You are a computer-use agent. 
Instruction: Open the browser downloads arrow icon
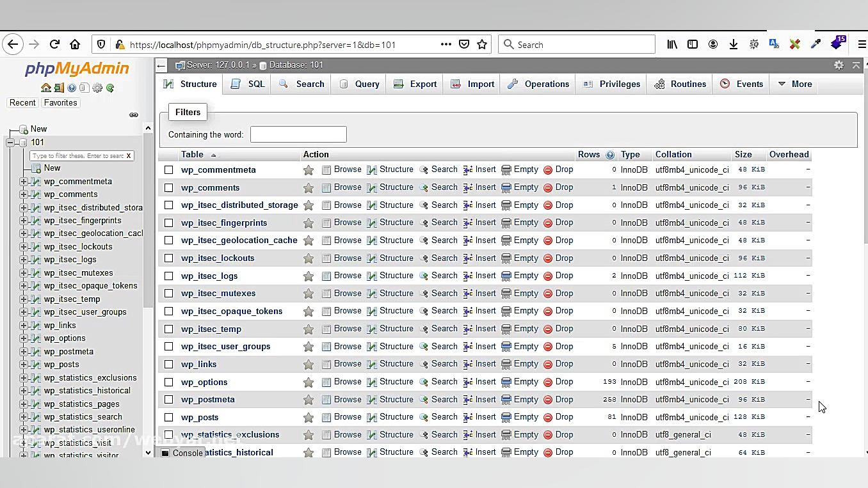pos(734,44)
